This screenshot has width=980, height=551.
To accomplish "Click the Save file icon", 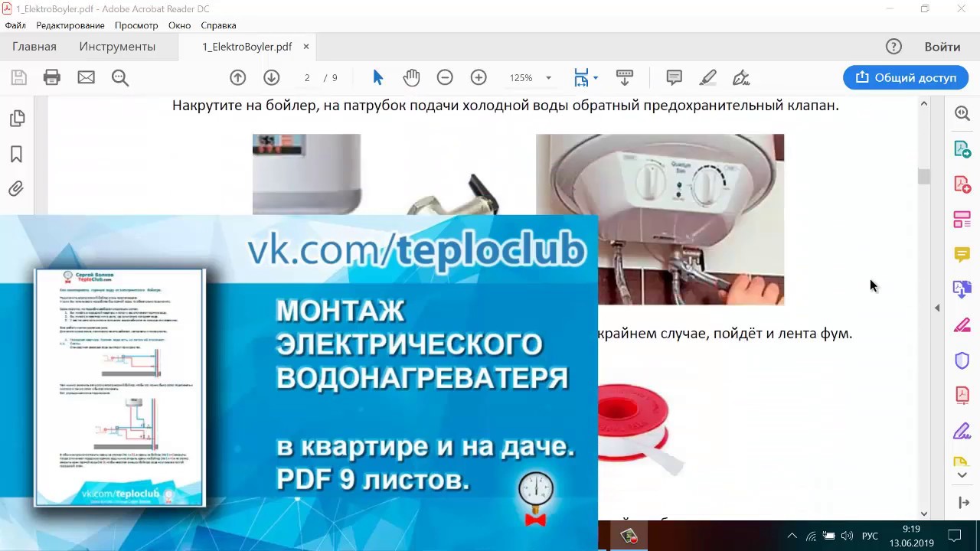I will 18,77.
